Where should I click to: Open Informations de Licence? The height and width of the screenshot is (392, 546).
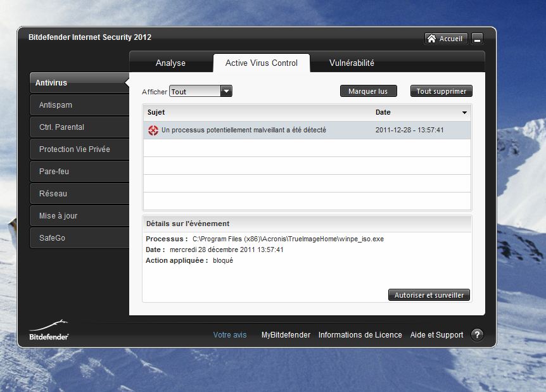(x=360, y=335)
